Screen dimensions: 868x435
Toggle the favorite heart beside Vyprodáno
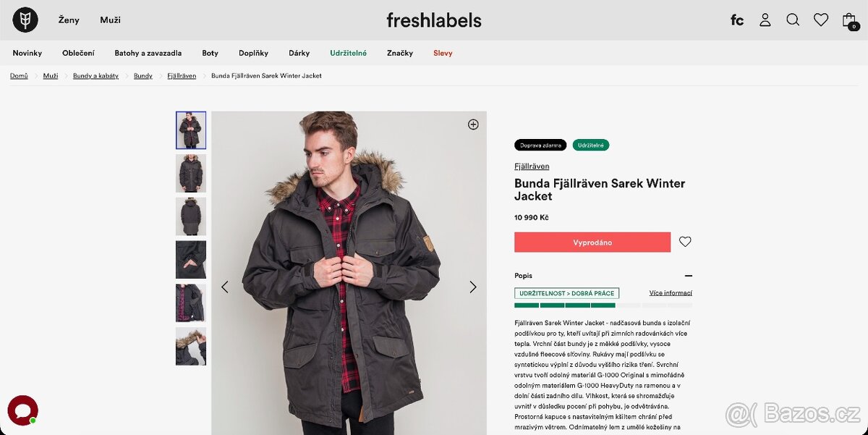pos(685,242)
